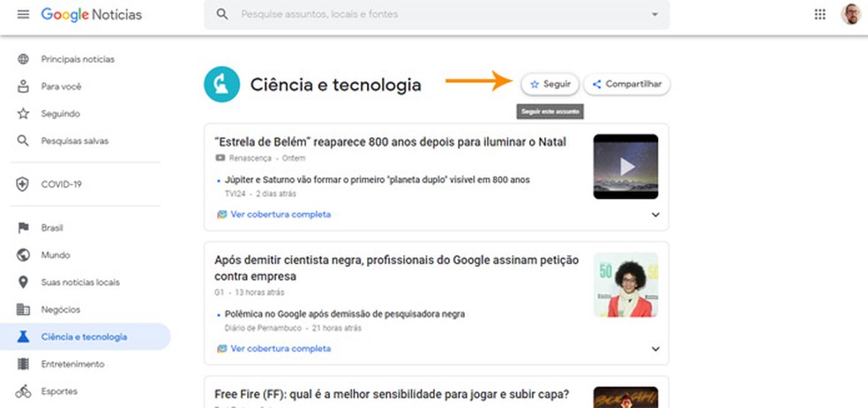Viewport: 868px width, 408px height.
Task: Click the Brasil flag icon
Action: (x=23, y=228)
